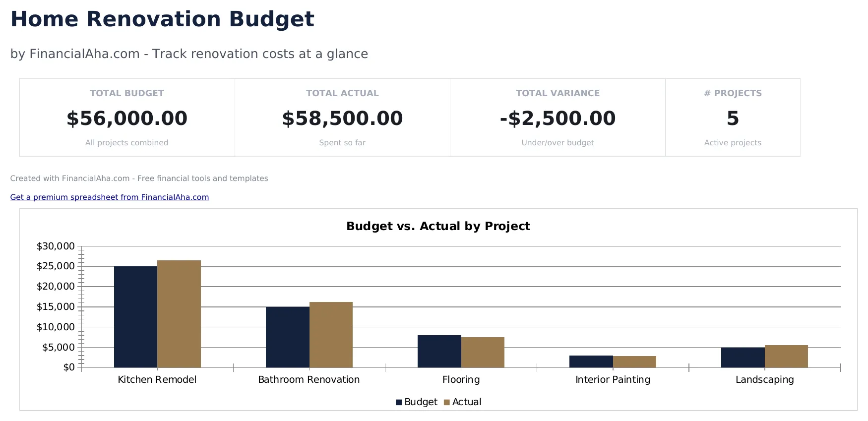The height and width of the screenshot is (421, 868).
Task: Select the Kitchen Remodel Budget bar
Action: 135,317
